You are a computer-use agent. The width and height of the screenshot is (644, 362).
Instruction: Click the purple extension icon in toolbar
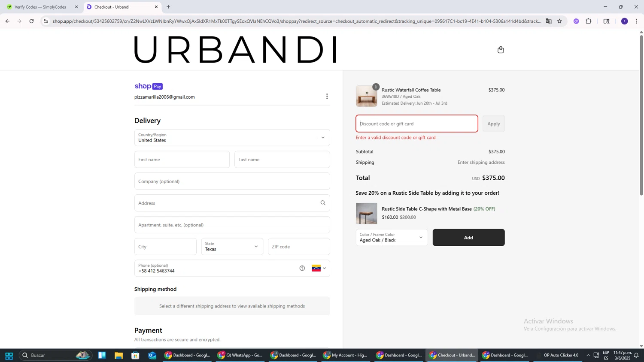(576, 21)
